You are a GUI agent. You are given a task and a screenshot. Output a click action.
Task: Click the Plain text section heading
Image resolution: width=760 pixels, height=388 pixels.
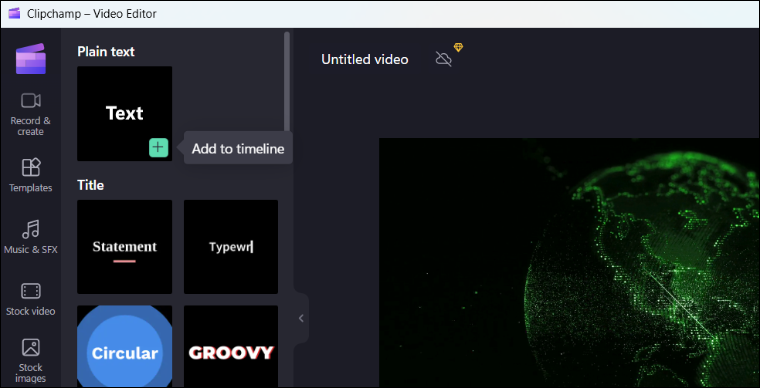pos(106,51)
